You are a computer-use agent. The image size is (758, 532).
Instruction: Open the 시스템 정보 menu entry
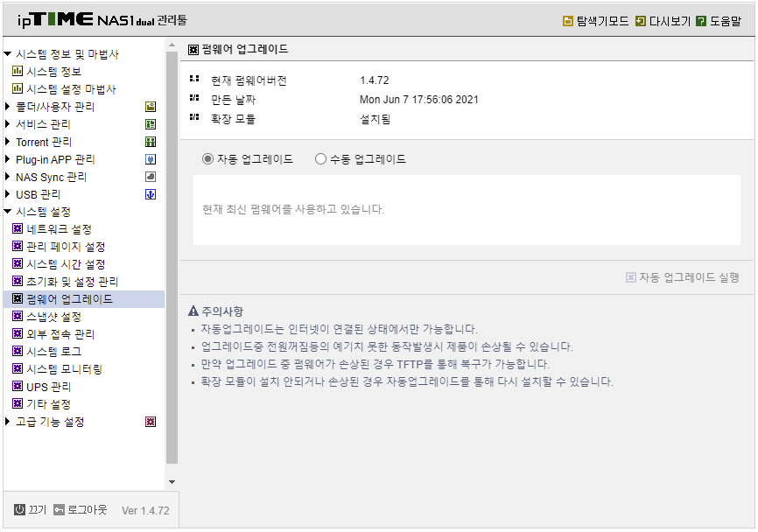[x=53, y=72]
